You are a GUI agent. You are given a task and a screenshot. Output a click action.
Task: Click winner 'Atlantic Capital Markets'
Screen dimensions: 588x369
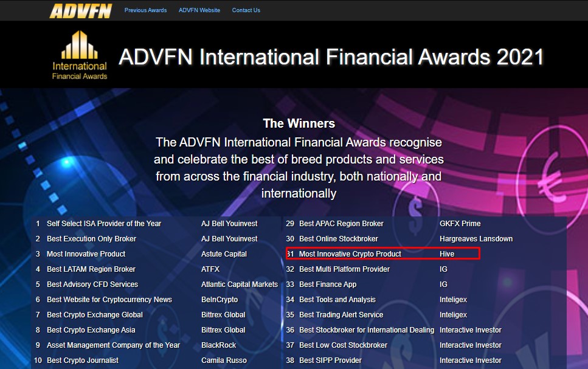pos(240,285)
